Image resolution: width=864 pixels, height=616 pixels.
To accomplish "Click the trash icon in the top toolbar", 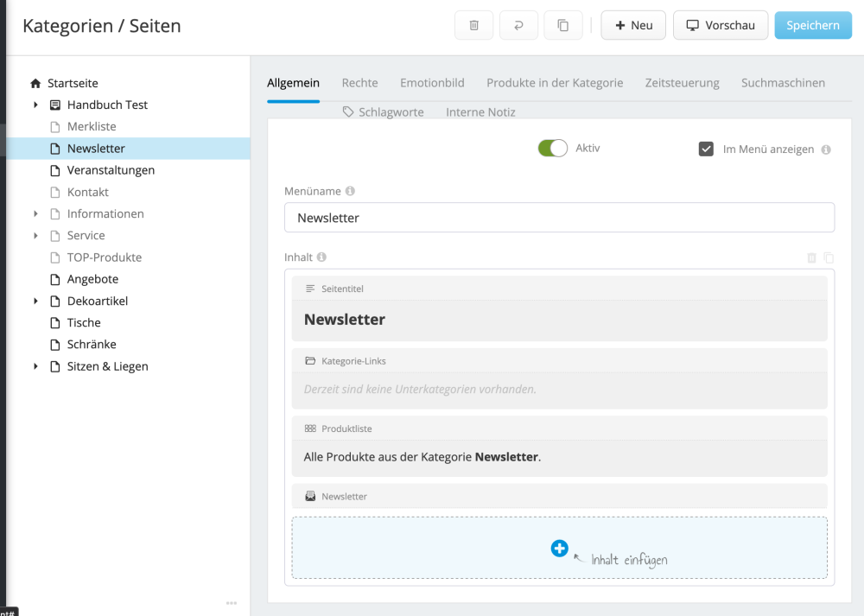I will (473, 25).
